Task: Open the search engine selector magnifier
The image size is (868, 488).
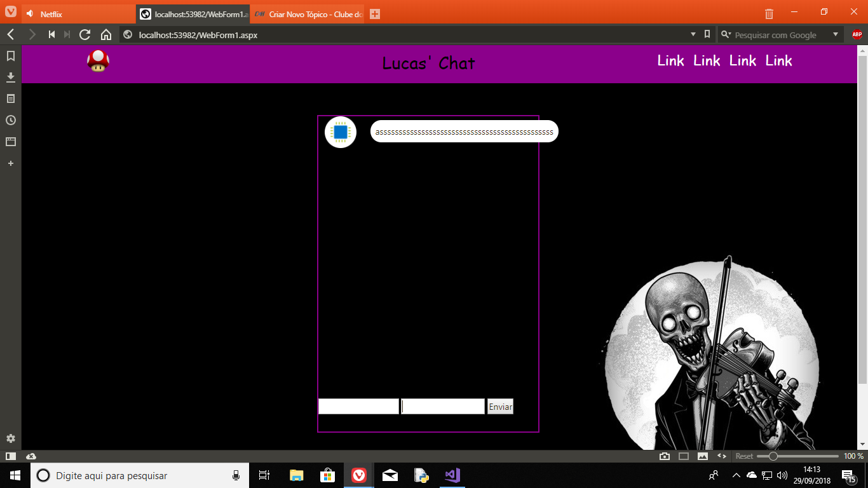Action: tap(726, 35)
